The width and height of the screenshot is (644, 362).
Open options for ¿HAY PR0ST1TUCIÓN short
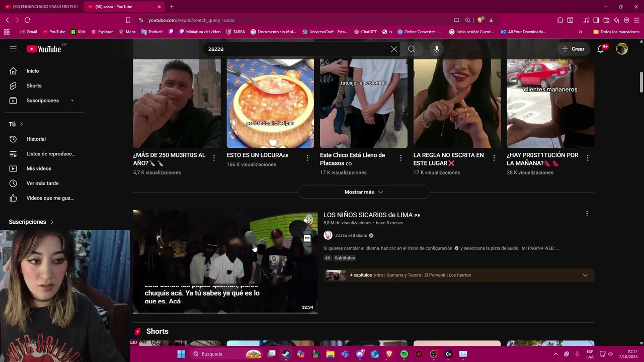tap(588, 158)
